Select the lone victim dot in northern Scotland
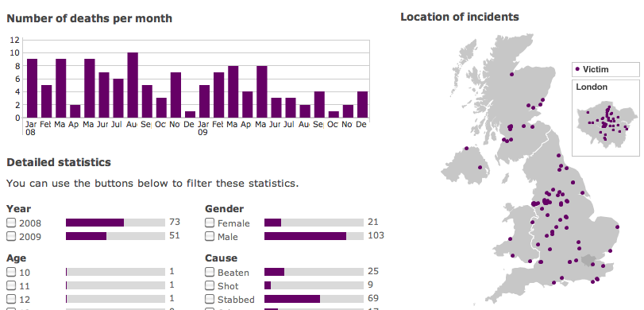 tap(511, 75)
